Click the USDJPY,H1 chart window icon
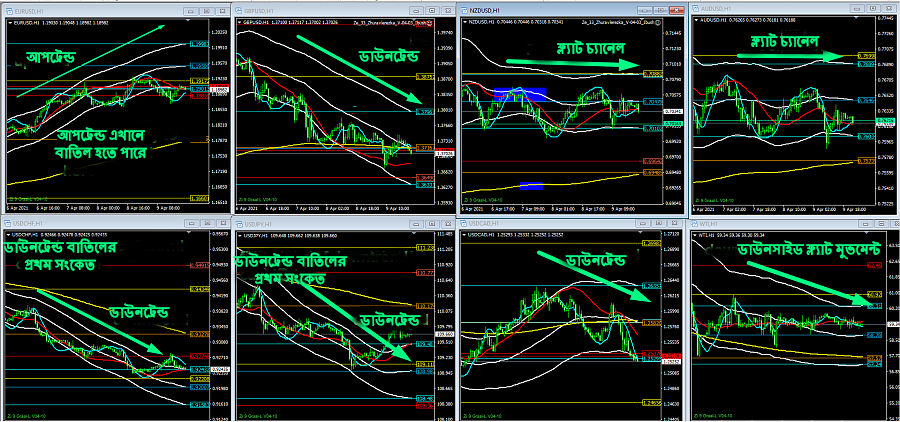The height and width of the screenshot is (422, 900). [239, 224]
